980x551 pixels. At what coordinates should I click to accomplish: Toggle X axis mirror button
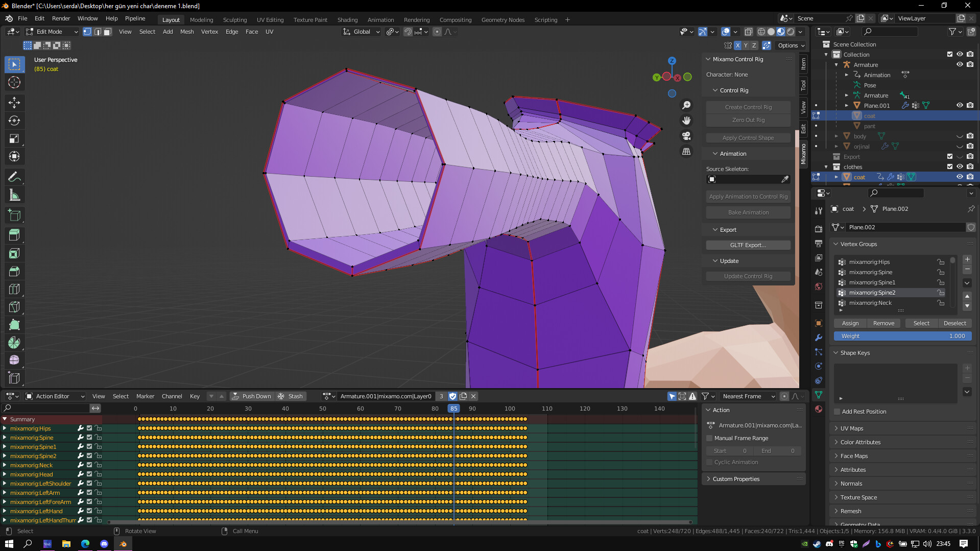click(737, 45)
